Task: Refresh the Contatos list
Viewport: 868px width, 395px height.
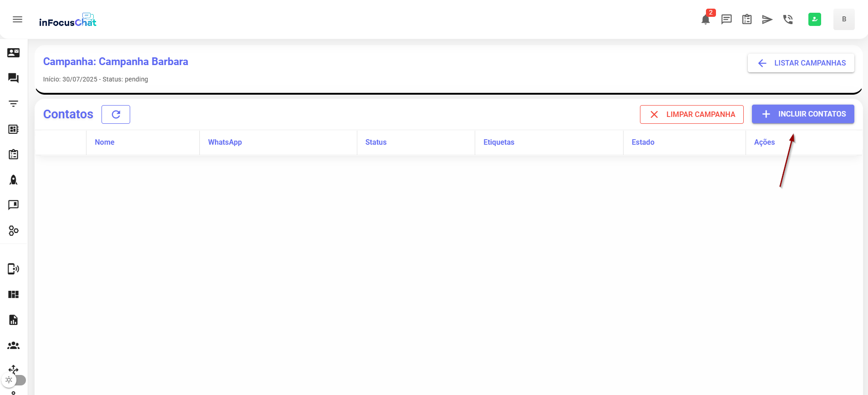Action: pos(116,114)
